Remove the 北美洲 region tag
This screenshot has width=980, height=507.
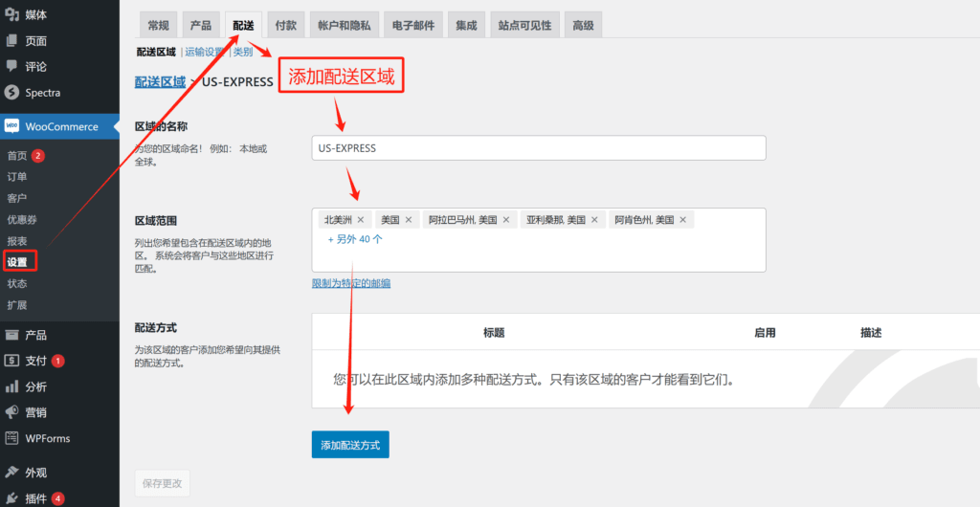[361, 220]
